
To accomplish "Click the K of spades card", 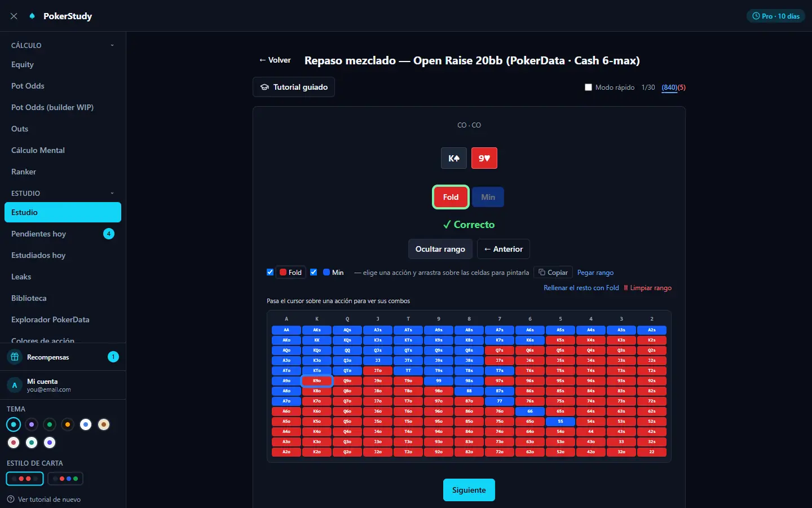I will tap(454, 158).
